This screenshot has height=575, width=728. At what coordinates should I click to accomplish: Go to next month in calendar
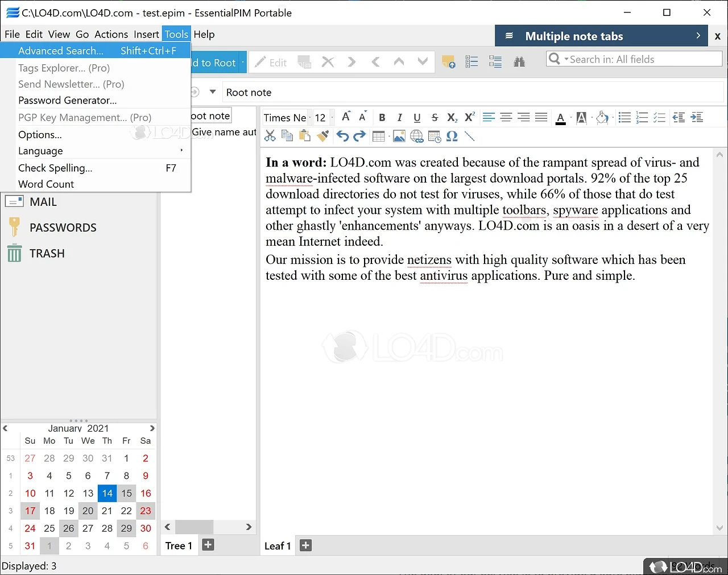click(x=152, y=428)
